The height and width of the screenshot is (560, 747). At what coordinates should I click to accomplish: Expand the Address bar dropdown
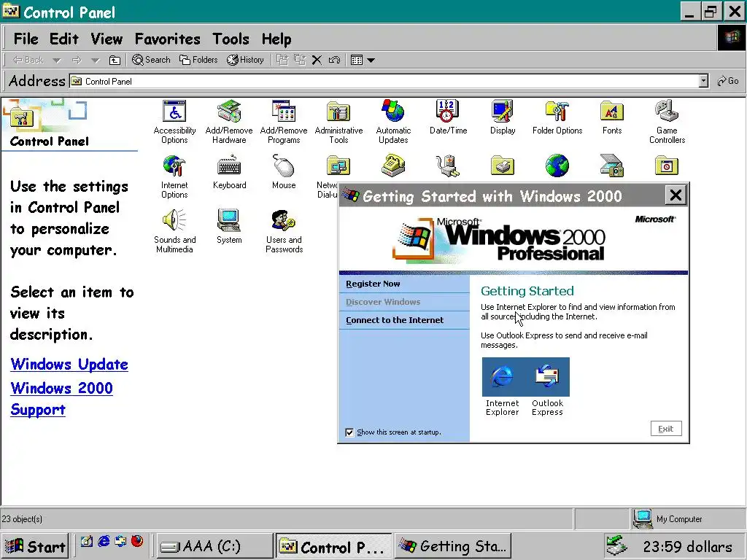(704, 81)
